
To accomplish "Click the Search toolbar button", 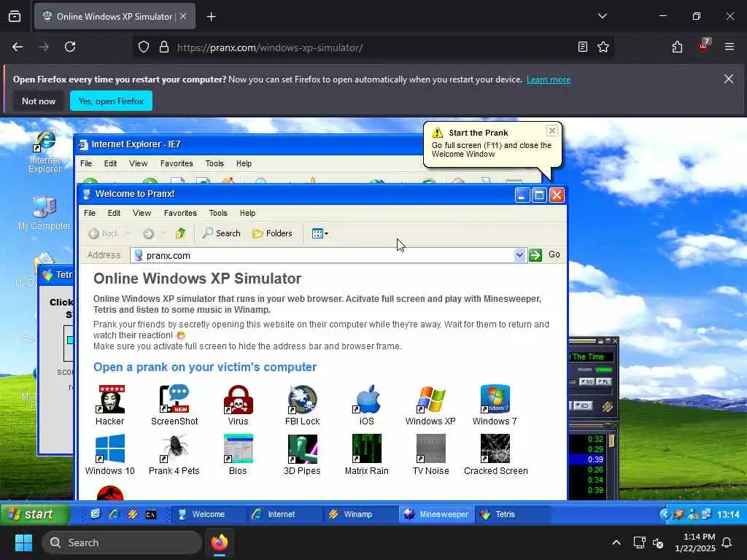I will (x=222, y=233).
